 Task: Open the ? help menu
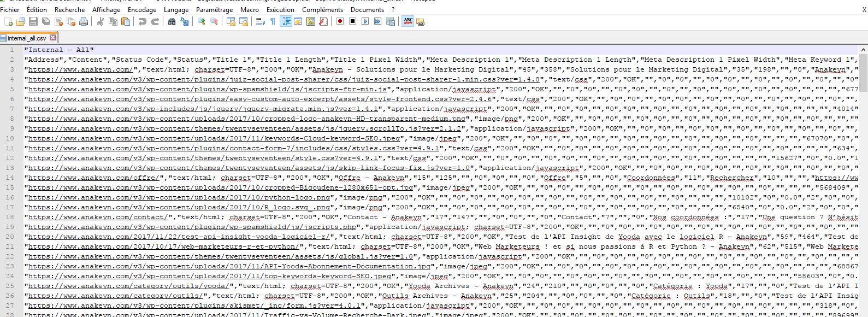(x=393, y=9)
